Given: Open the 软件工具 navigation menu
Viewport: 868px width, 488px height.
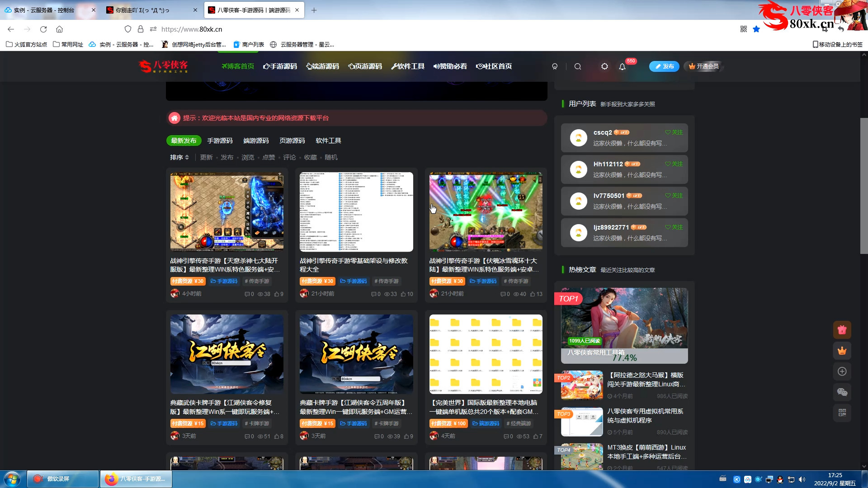Looking at the screenshot, I should pos(408,66).
